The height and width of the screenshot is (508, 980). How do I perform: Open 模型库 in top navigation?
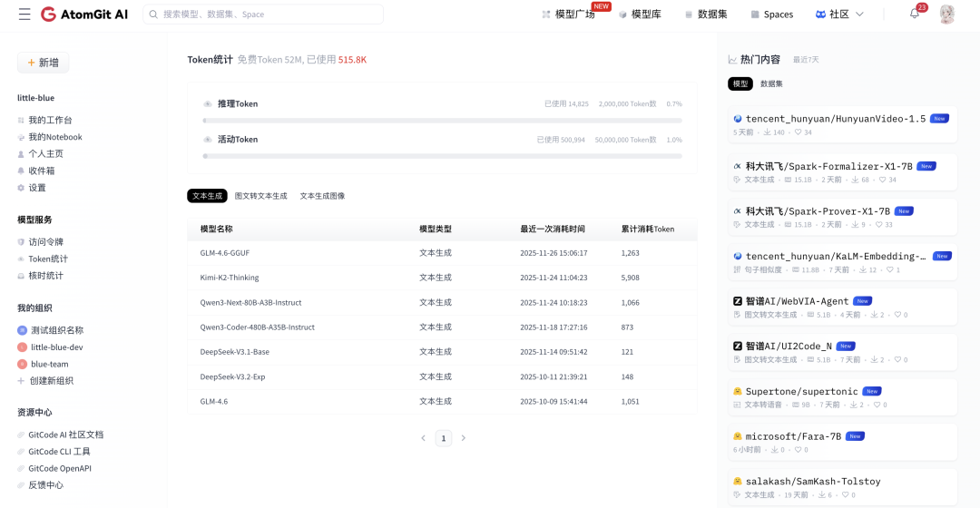click(646, 15)
